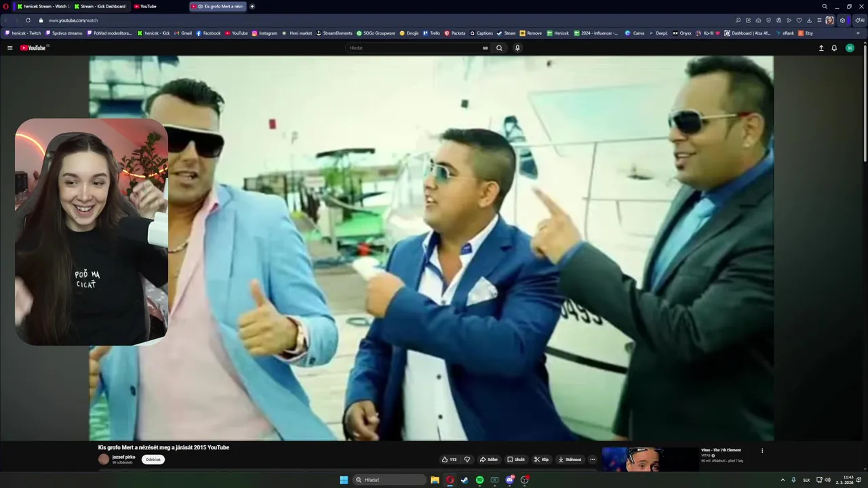Open File Explorer from the taskbar
This screenshot has width=868, height=488.
[x=435, y=480]
